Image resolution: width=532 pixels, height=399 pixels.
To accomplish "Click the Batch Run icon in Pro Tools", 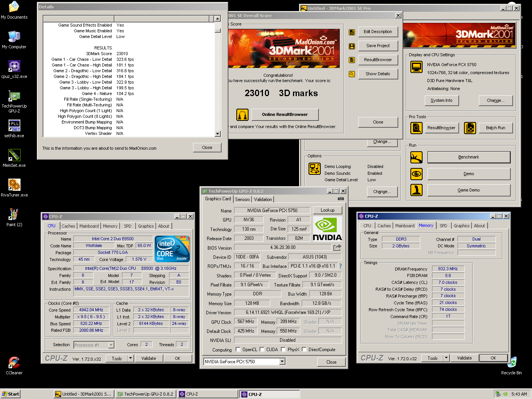I will coord(470,128).
